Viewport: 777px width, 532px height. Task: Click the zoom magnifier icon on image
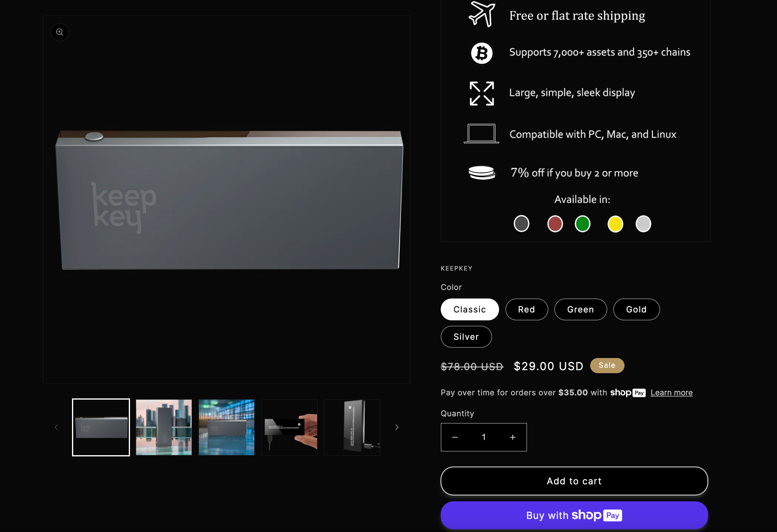click(x=60, y=32)
